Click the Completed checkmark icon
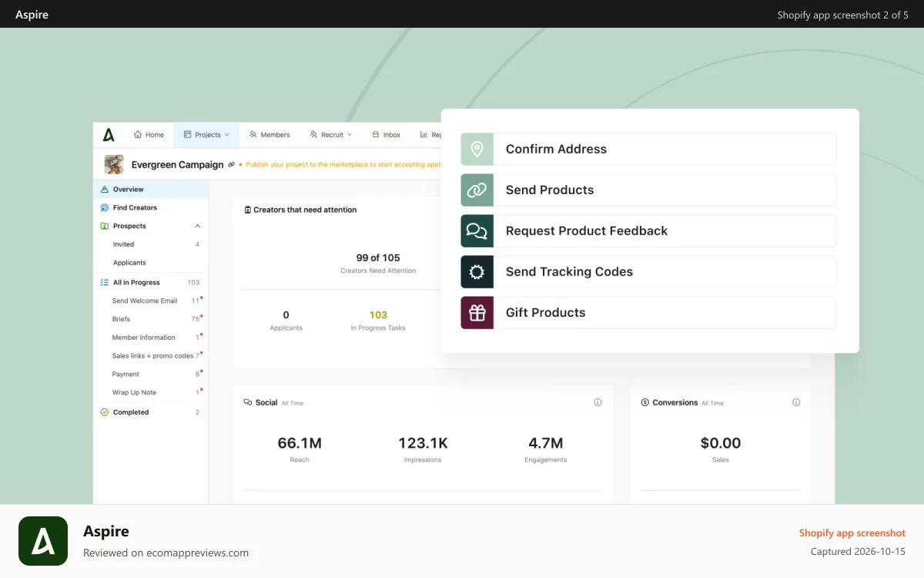Screen dimensions: 924x578 pyautogui.click(x=105, y=412)
